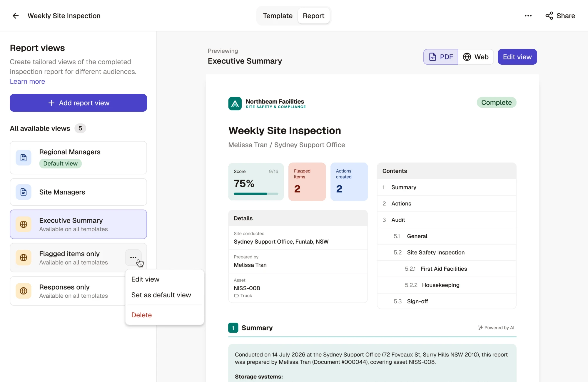Open the Learn more link

pos(27,81)
